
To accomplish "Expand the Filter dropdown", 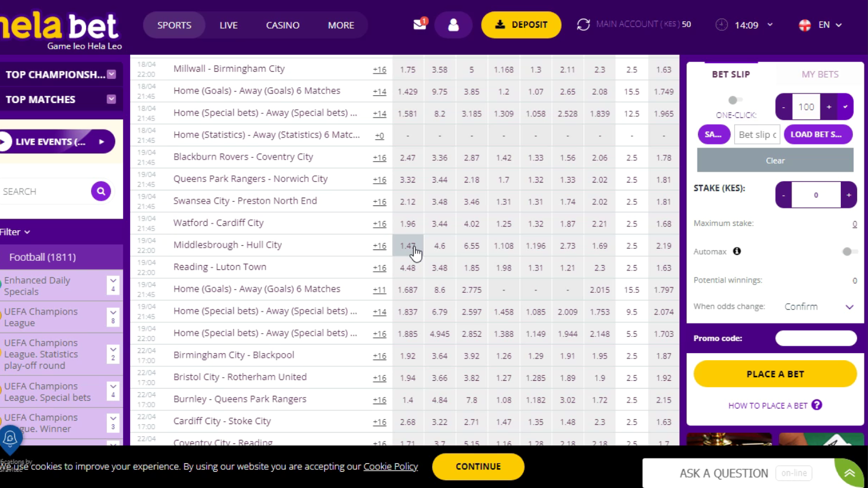I will [16, 232].
